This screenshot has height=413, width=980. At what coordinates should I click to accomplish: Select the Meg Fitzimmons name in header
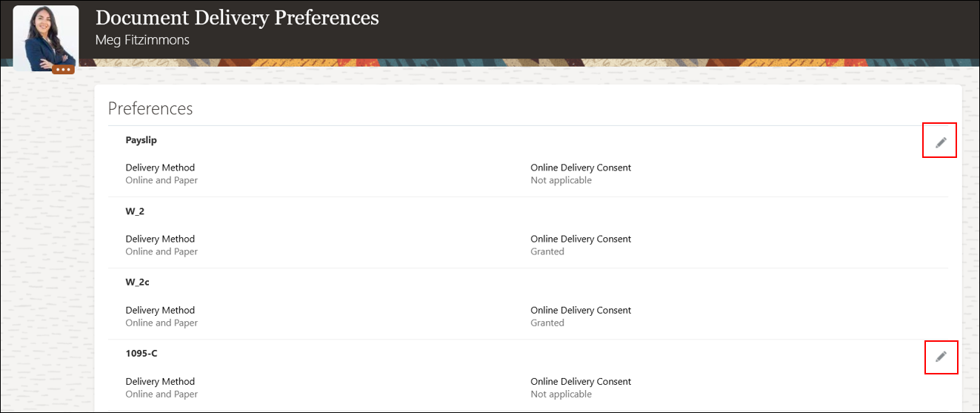(x=142, y=40)
